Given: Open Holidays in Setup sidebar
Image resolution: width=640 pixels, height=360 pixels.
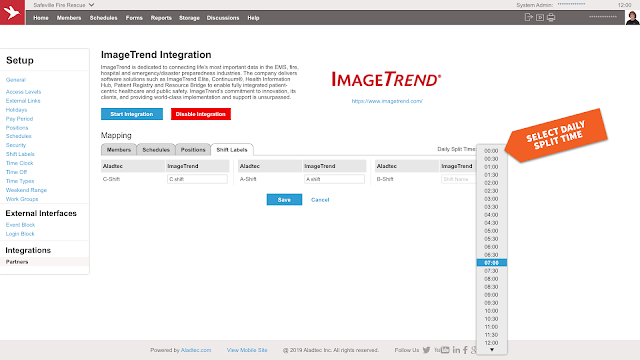Looking at the screenshot, I should point(16,110).
